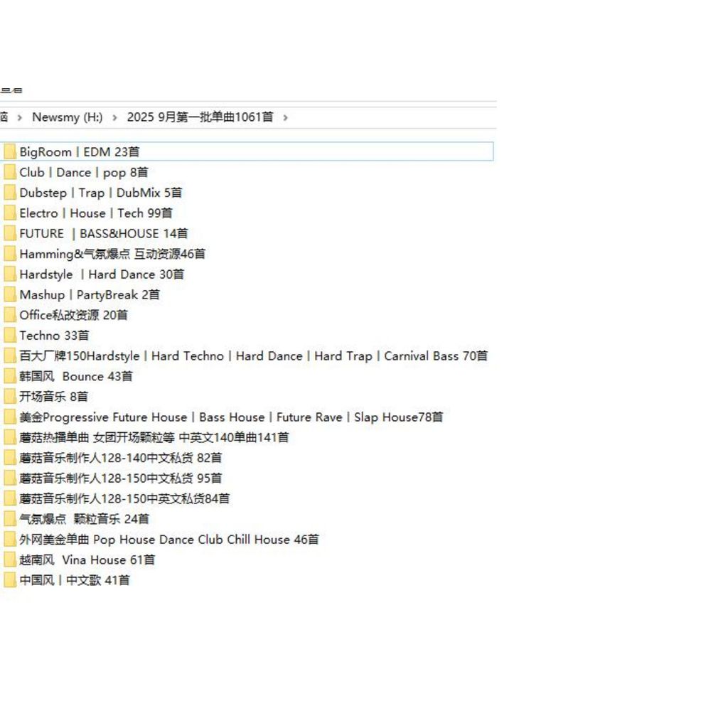Expand the chevron before Newsmy (H:) in the address bar
The width and height of the screenshot is (728, 728).
coord(19,118)
